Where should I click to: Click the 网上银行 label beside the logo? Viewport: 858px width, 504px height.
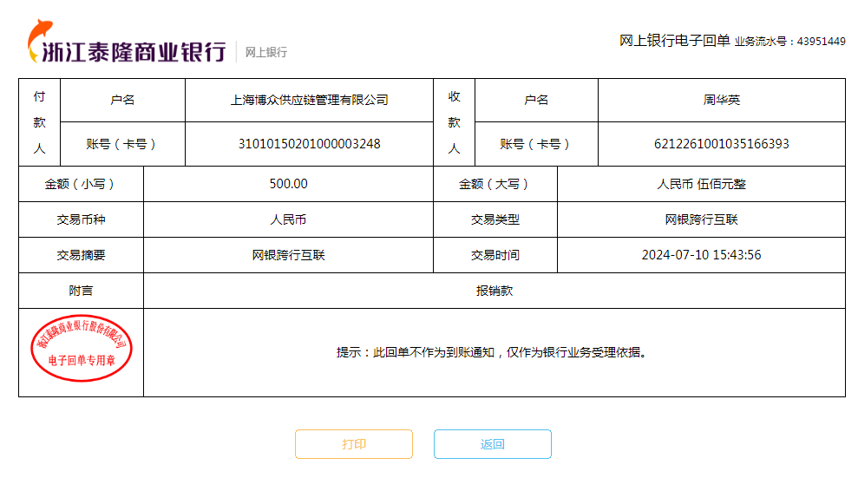coord(265,52)
